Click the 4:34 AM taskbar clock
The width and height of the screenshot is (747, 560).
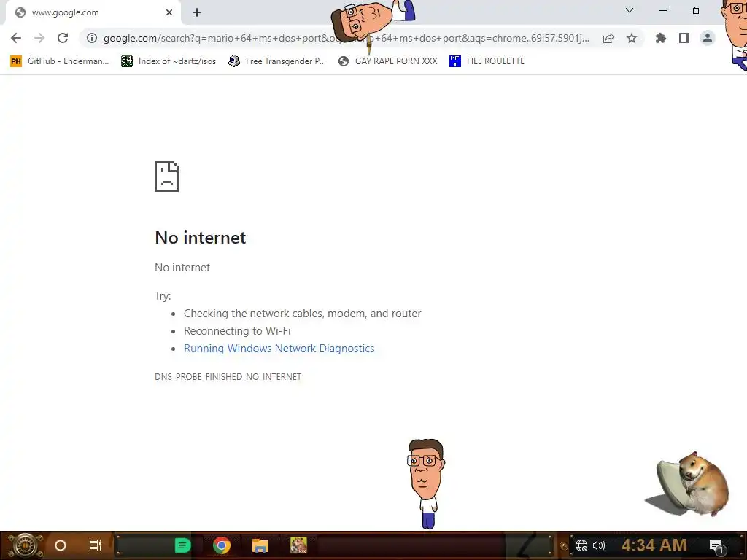[654, 545]
